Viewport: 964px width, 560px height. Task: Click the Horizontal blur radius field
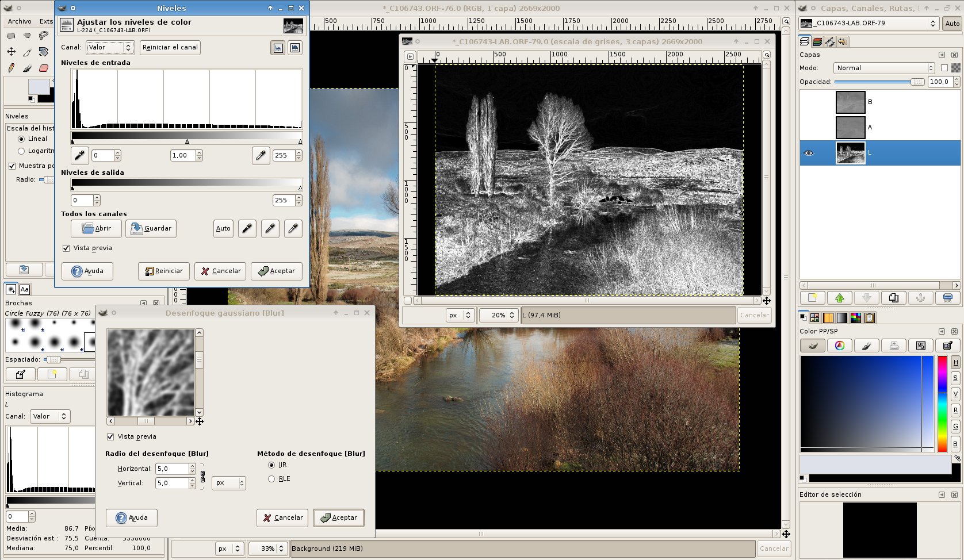[171, 469]
